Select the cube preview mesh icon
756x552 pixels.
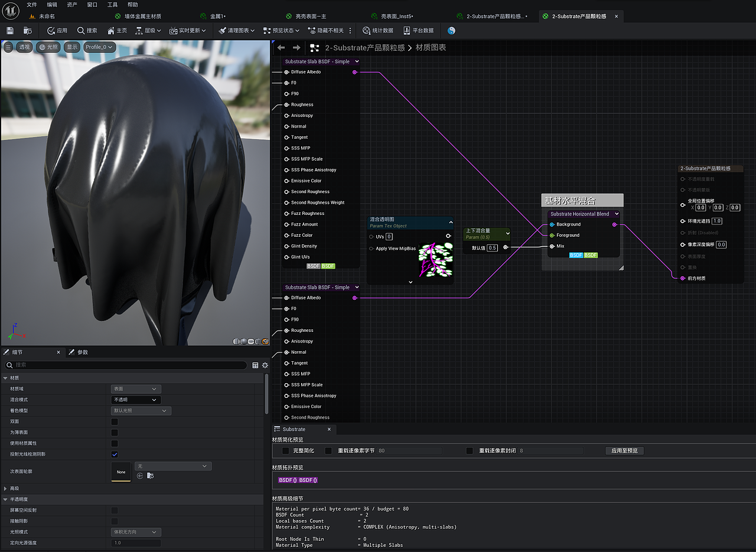(x=258, y=341)
